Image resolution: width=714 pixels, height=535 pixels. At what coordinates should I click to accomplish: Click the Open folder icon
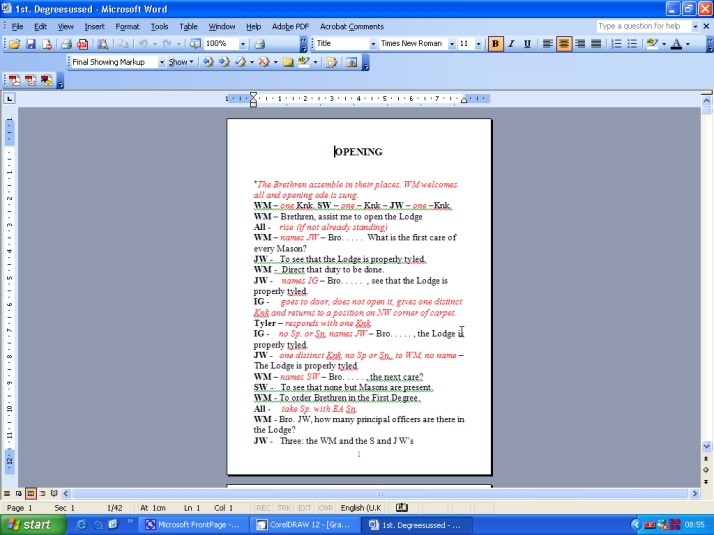tap(14, 44)
